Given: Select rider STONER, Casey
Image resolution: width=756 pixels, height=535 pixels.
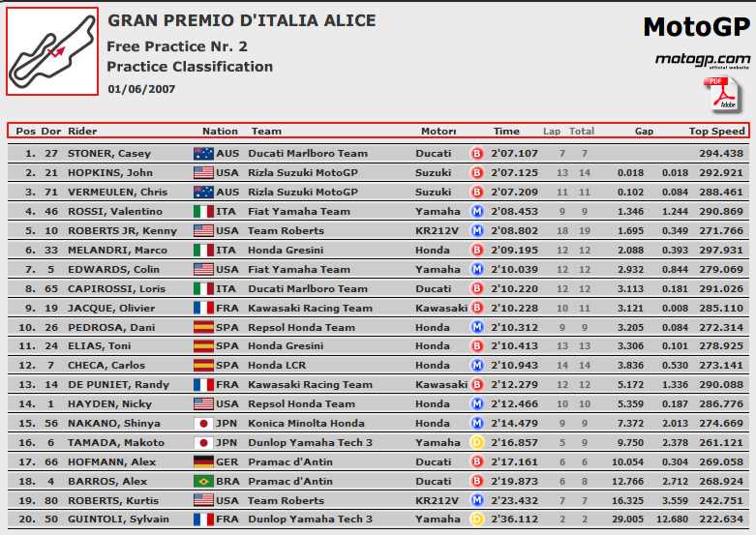Looking at the screenshot, I should [x=109, y=153].
